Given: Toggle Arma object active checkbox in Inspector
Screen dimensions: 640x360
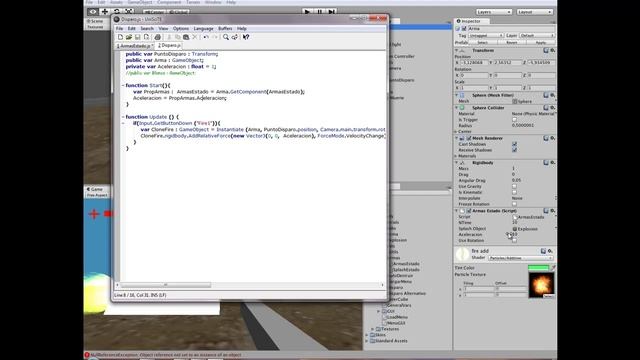Looking at the screenshot, I should [x=464, y=29].
